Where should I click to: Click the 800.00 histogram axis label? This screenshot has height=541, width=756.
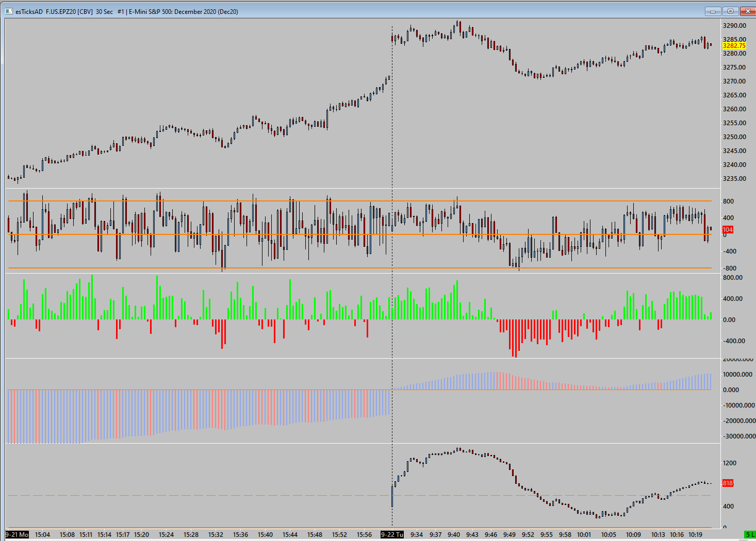click(x=733, y=278)
